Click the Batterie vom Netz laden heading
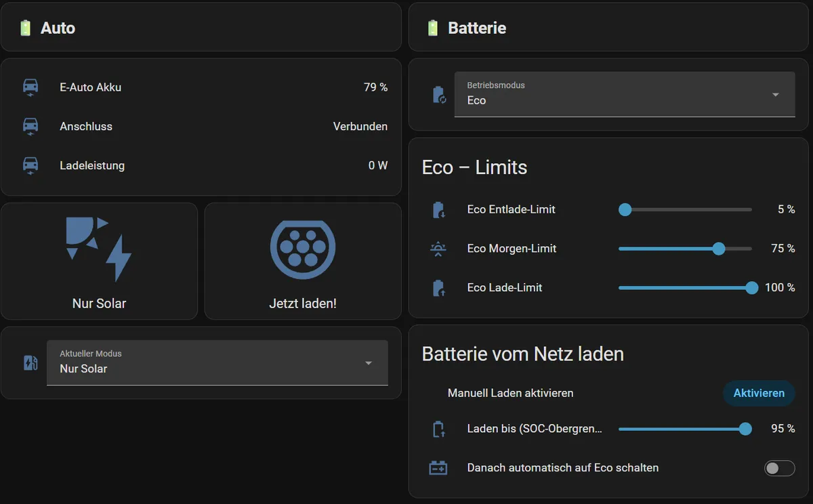The image size is (813, 504). pos(522,354)
